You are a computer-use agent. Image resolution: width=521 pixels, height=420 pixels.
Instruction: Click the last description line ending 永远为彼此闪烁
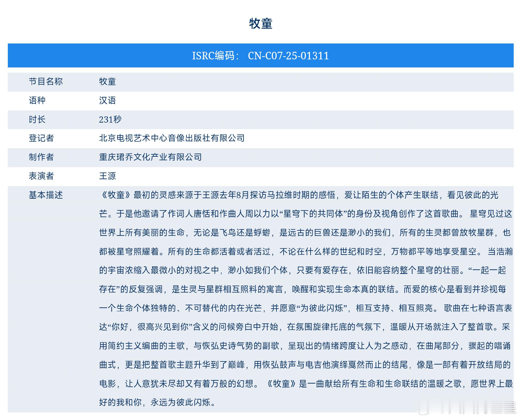tap(158, 403)
